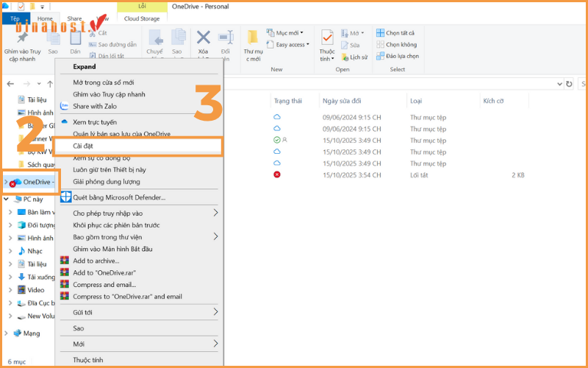Click the red error status icon in file list
The image size is (588, 368).
click(x=277, y=174)
